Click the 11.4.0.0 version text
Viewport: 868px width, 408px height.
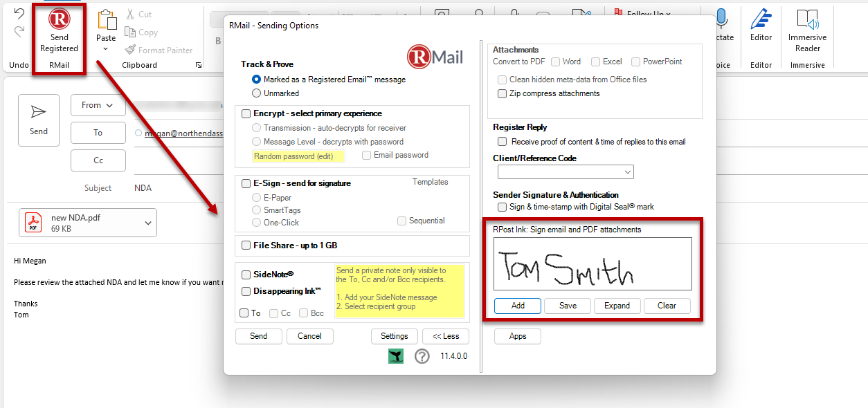tap(454, 357)
